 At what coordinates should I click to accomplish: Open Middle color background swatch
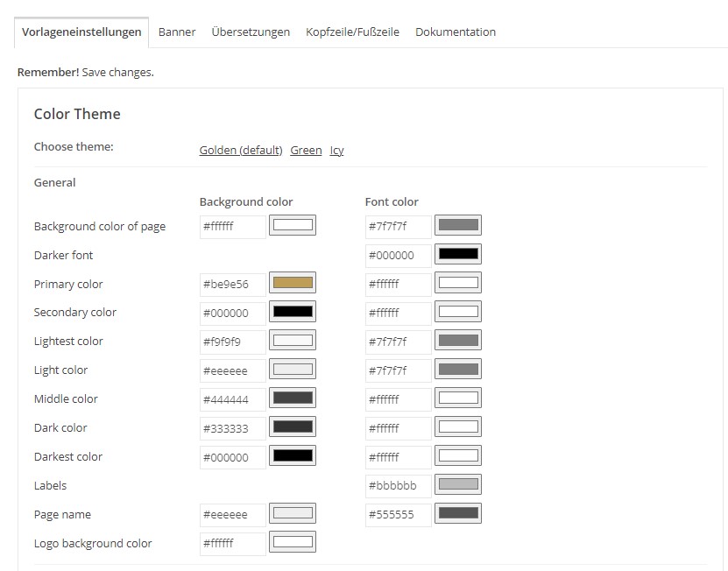pos(293,398)
